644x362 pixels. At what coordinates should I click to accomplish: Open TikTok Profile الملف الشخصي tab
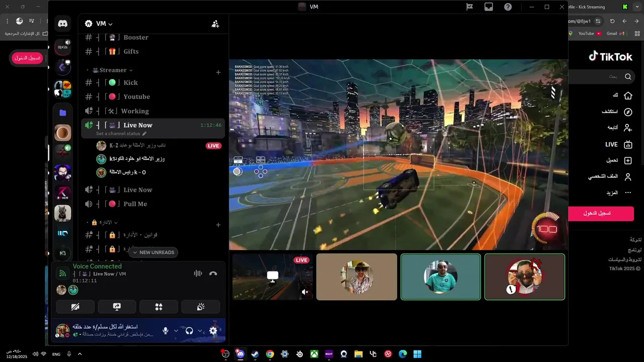pos(610,177)
